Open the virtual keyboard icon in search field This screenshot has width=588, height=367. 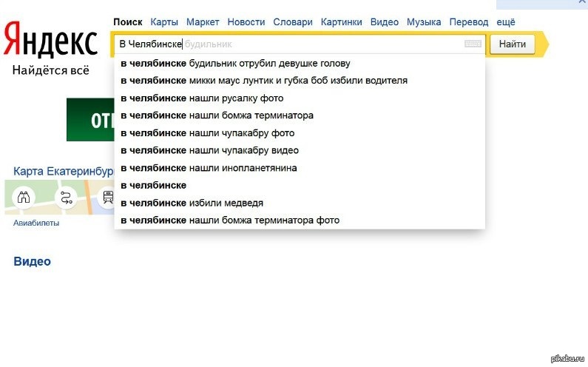pyautogui.click(x=473, y=44)
